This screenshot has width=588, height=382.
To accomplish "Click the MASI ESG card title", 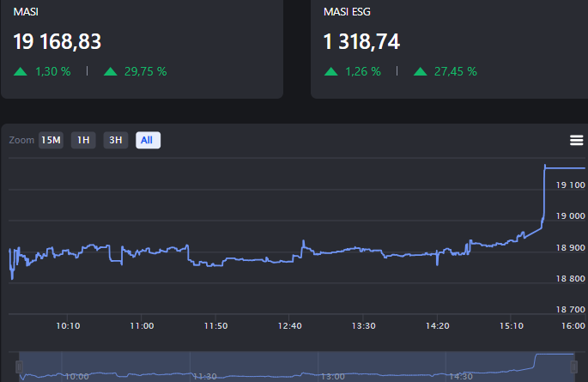I will (347, 12).
